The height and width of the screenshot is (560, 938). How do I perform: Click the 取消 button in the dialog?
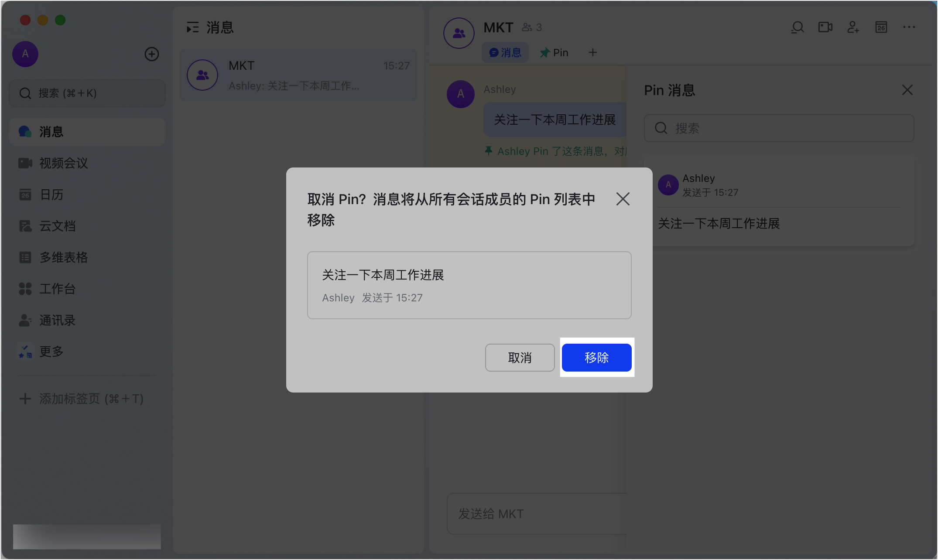[520, 358]
